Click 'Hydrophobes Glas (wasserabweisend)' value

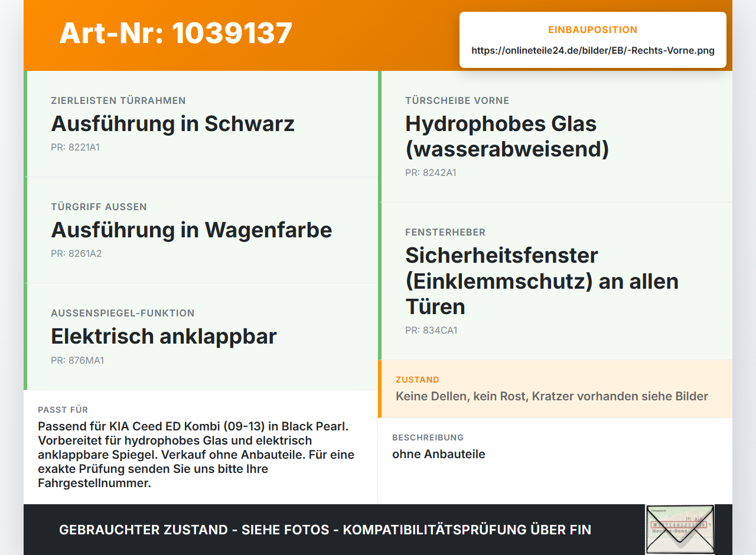[507, 136]
